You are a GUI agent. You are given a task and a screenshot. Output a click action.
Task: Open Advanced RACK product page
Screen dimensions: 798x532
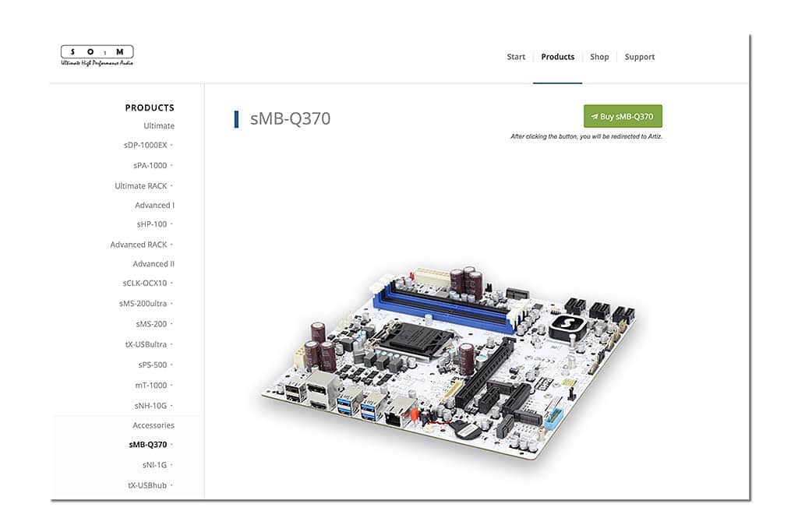coord(139,245)
